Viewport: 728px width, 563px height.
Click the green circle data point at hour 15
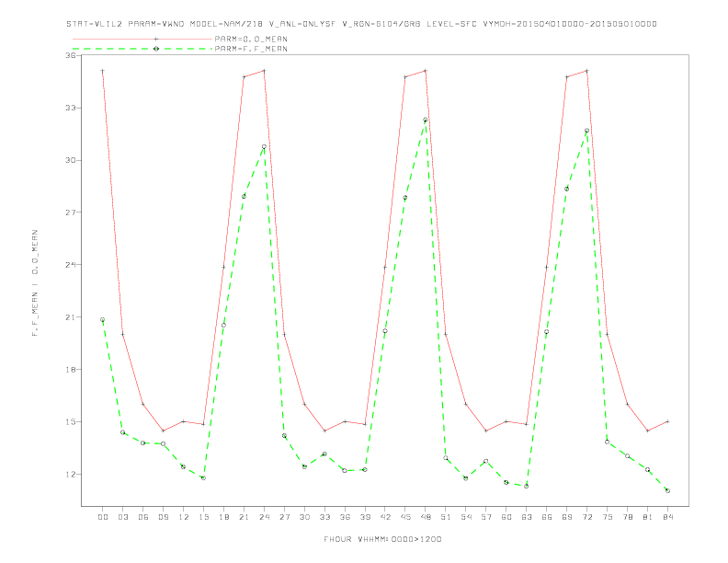[x=203, y=478]
